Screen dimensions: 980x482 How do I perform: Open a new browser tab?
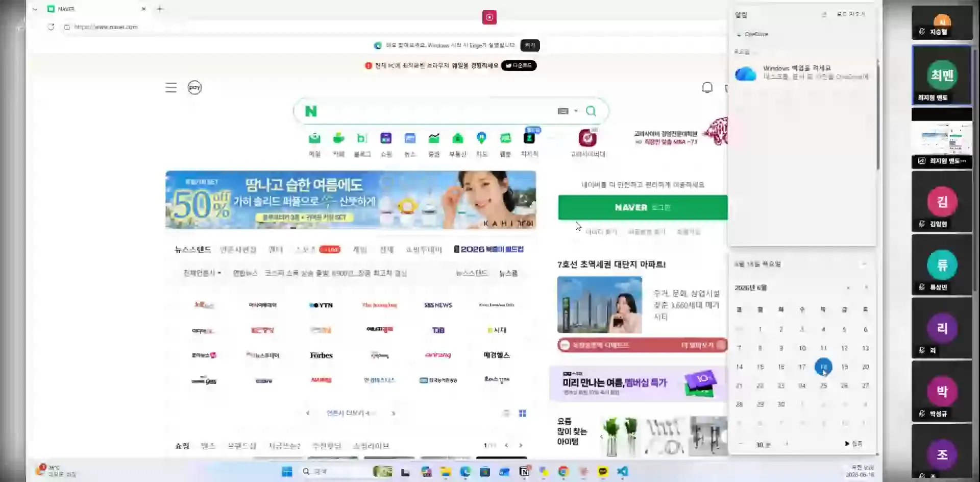160,9
